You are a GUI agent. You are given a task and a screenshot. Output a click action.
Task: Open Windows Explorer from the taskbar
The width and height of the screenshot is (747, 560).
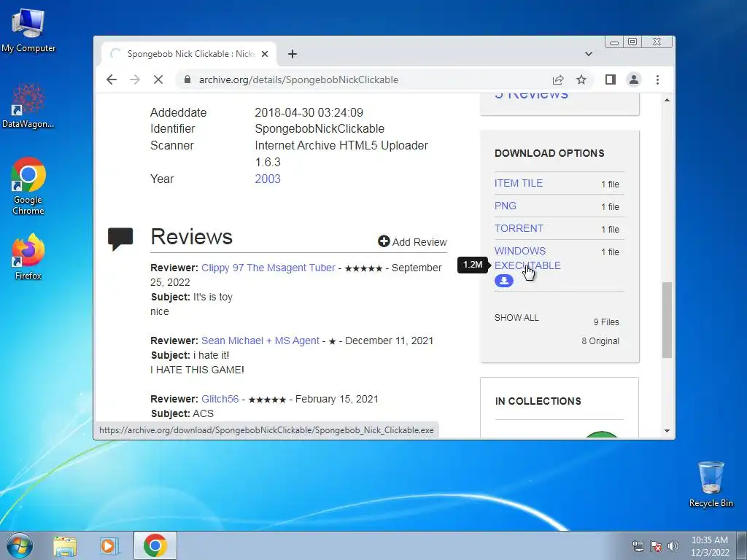[x=65, y=546]
